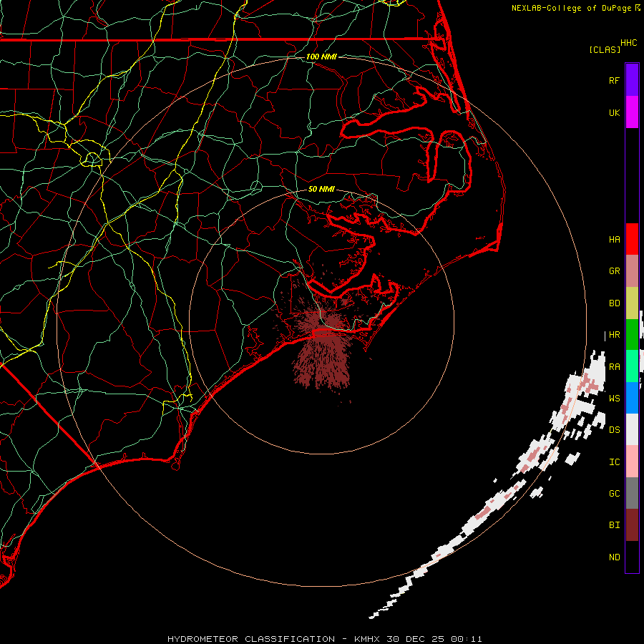The height and width of the screenshot is (644, 644).
Task: Click the RF legend label
Action: coord(615,80)
